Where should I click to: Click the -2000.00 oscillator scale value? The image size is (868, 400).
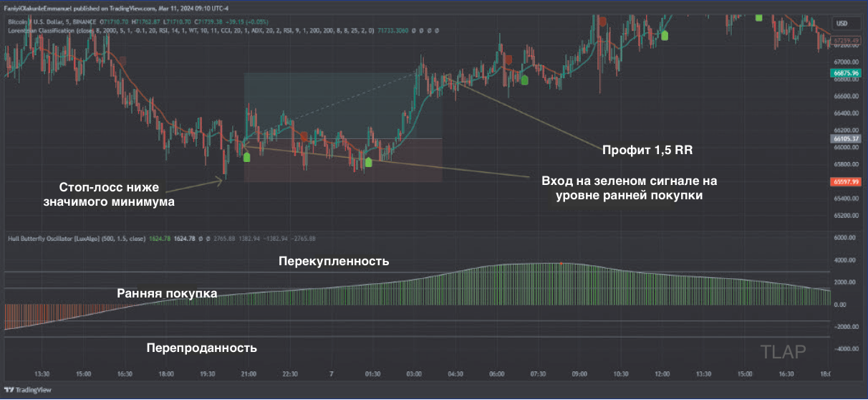pyautogui.click(x=845, y=326)
